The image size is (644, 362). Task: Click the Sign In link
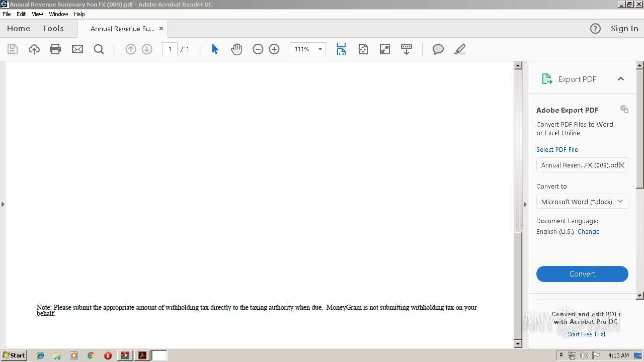pyautogui.click(x=624, y=29)
